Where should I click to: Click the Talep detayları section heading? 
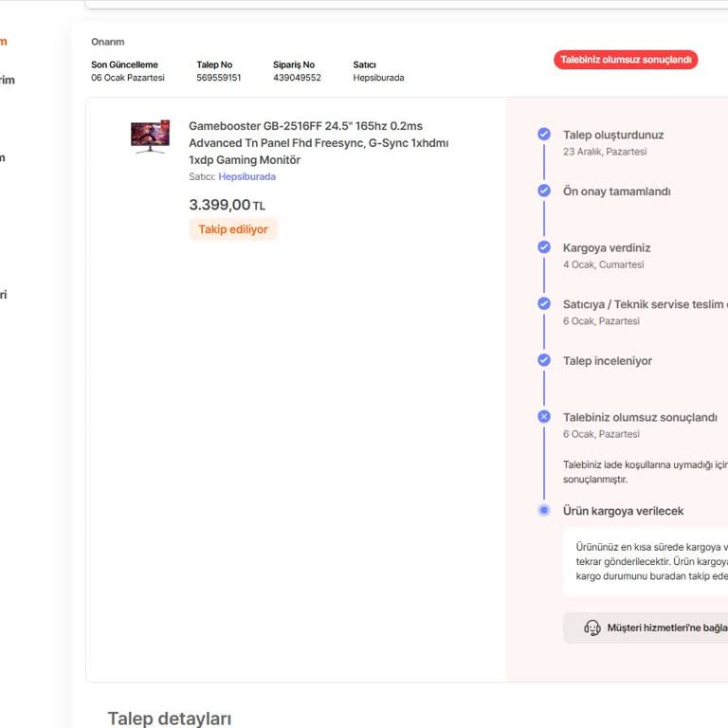tap(169, 719)
